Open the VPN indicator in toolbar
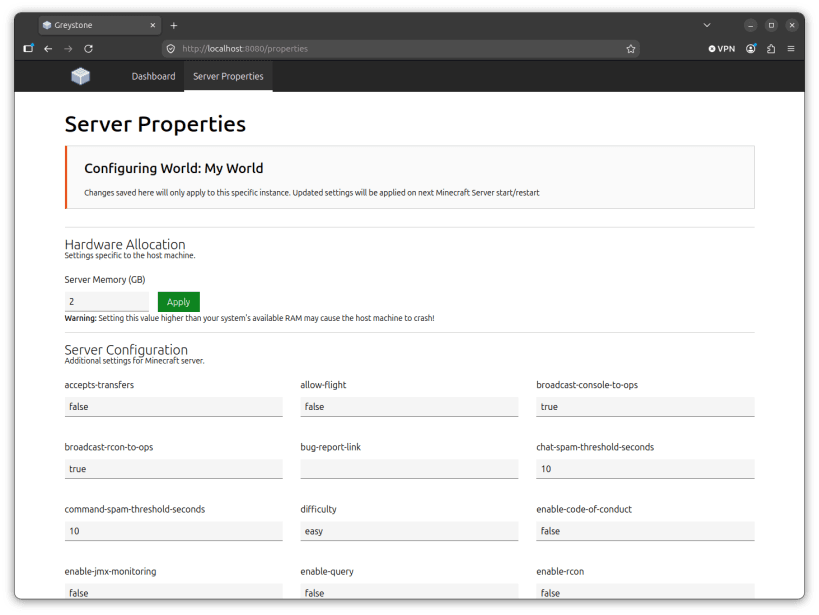 [x=721, y=49]
